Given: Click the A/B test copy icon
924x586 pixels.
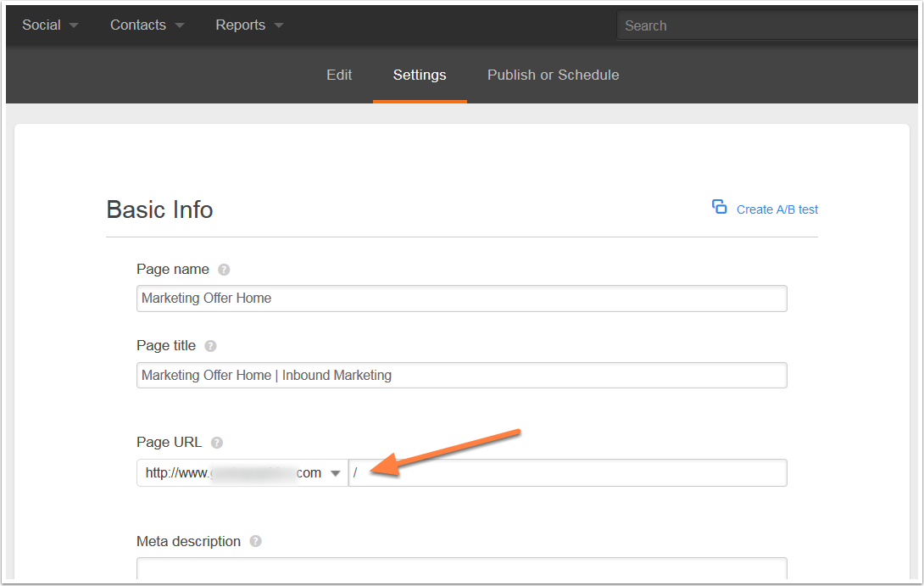Looking at the screenshot, I should [719, 207].
